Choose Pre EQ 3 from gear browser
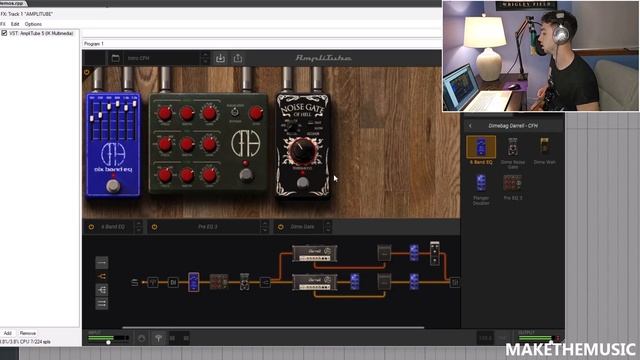The image size is (640, 360). (x=513, y=187)
